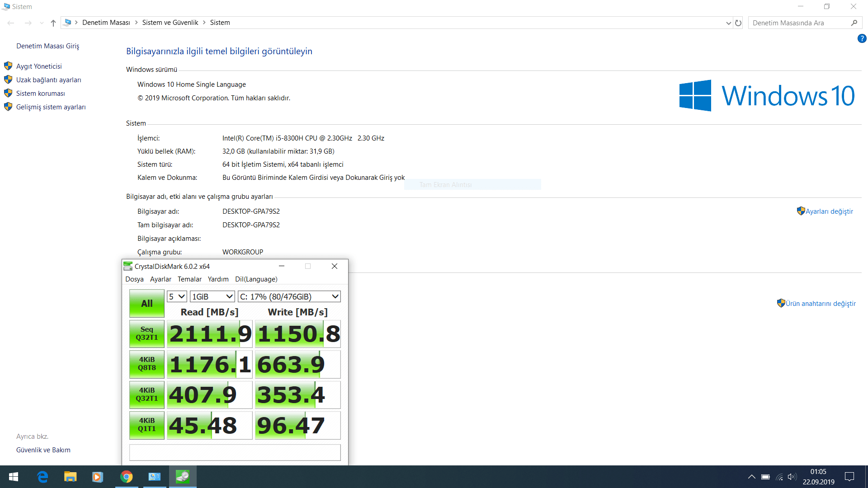Open the action center notification icon
This screenshot has height=488, width=868.
[x=849, y=477]
